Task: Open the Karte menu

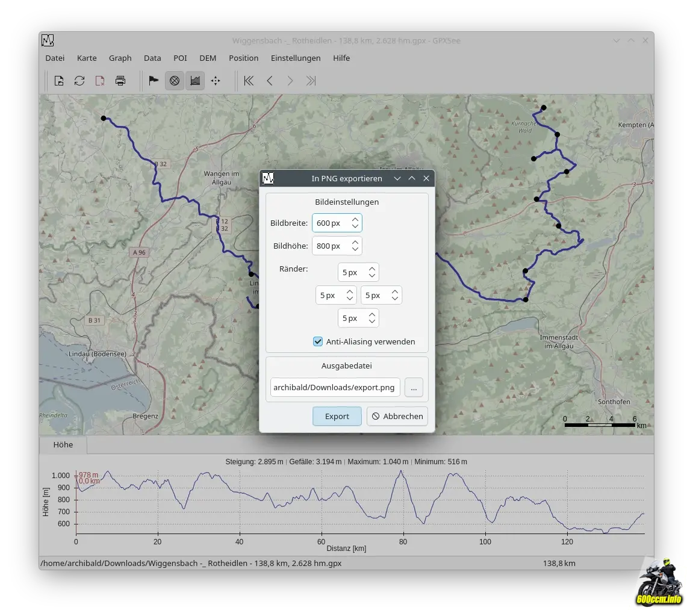Action: click(87, 58)
